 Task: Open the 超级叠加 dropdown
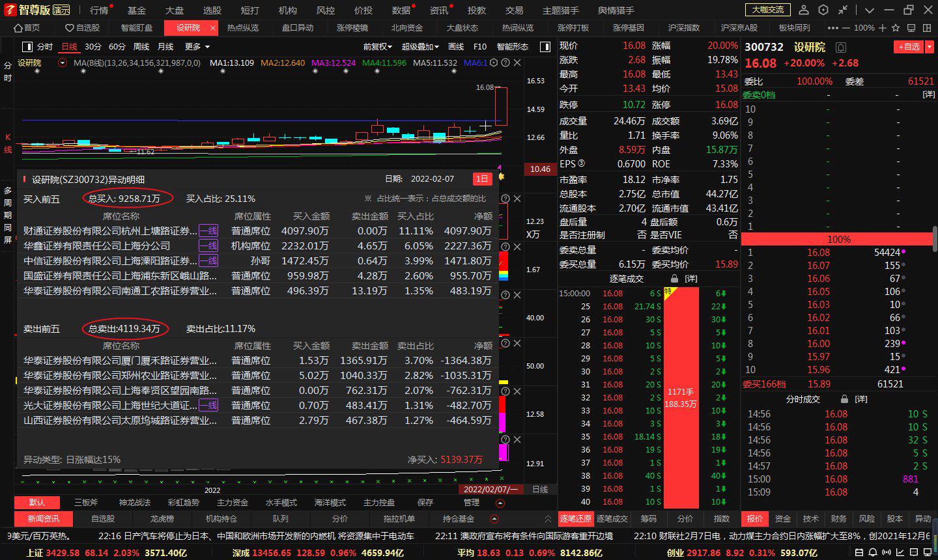(420, 47)
